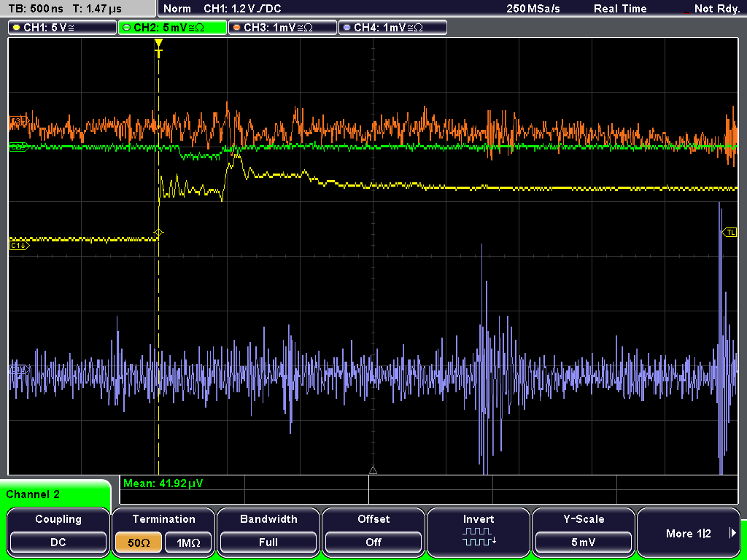Click the TB: 500 ns timebase readout
The width and height of the screenshot is (747, 560).
pos(36,9)
